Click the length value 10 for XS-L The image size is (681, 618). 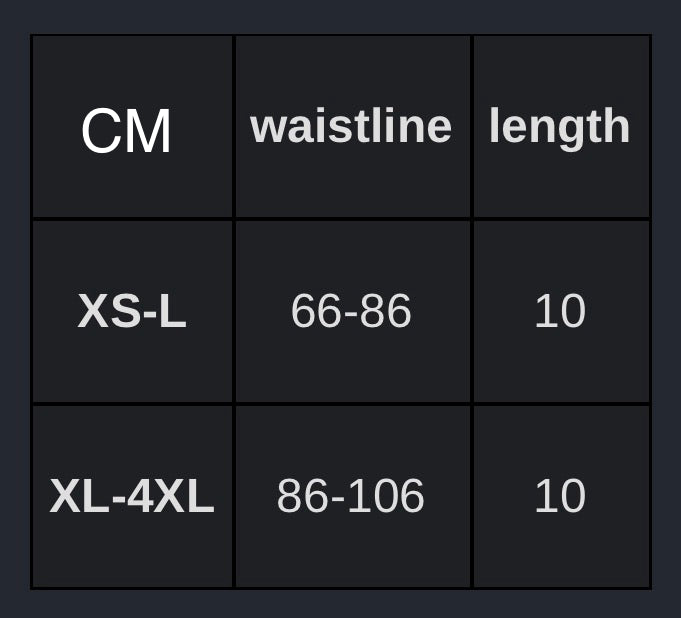pyautogui.click(x=560, y=311)
